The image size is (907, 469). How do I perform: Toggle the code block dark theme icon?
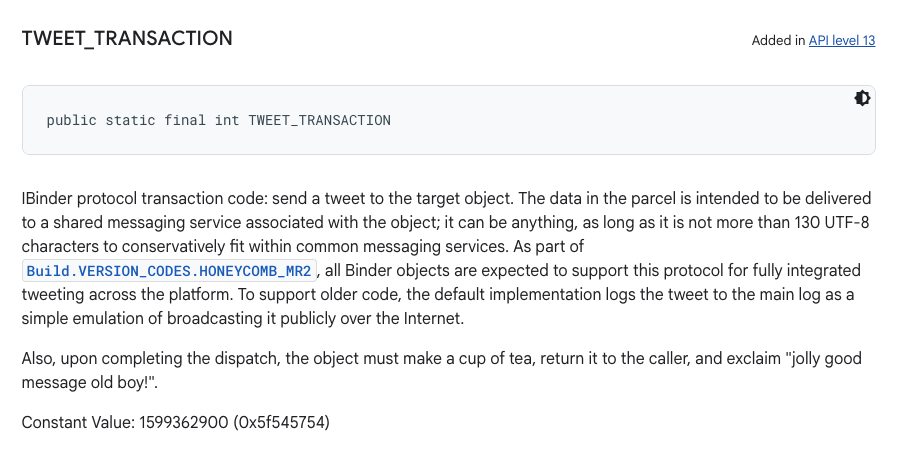[862, 98]
